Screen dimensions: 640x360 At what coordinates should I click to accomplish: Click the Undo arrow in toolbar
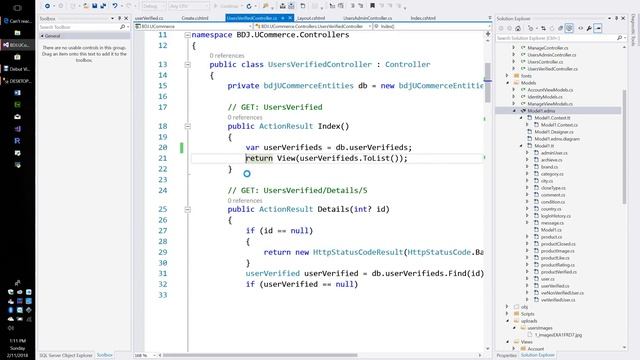115,6
